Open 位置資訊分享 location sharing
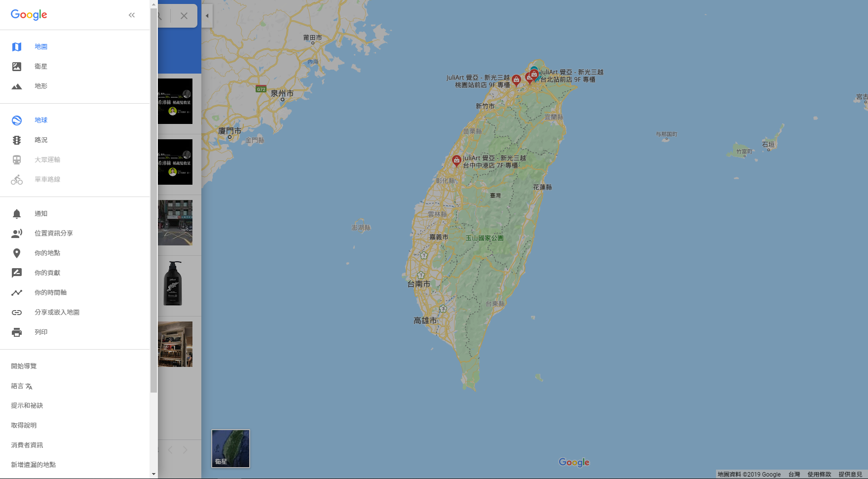Screen dimensions: 868x479 pos(53,234)
